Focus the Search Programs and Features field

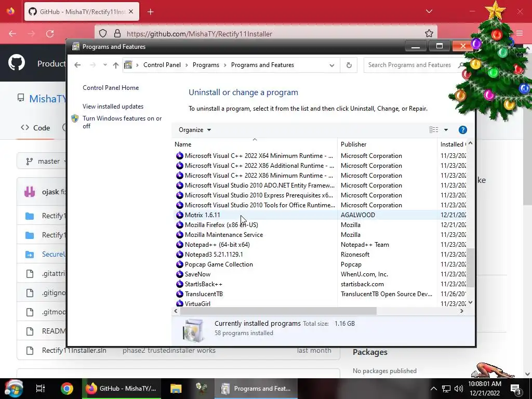410,65
